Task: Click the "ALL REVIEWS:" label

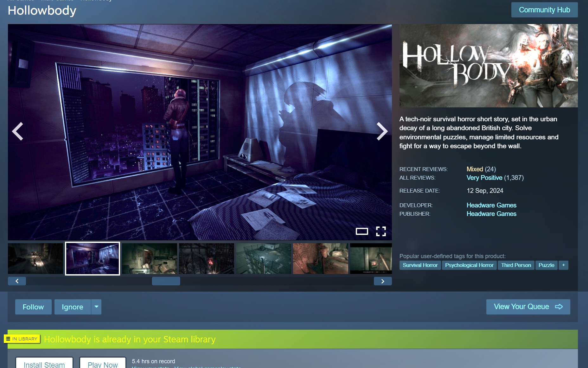Action: (417, 178)
